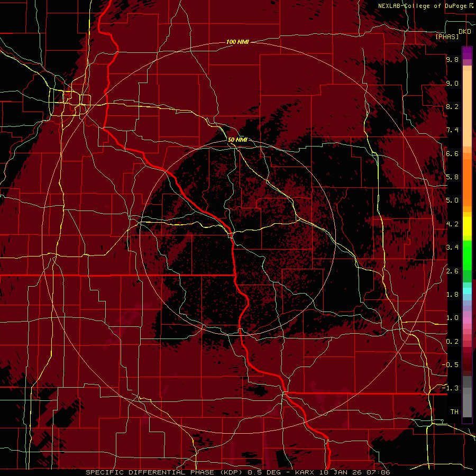Click the 3.4 value on the scale
Viewport: 476px width, 476px height.
click(x=452, y=248)
